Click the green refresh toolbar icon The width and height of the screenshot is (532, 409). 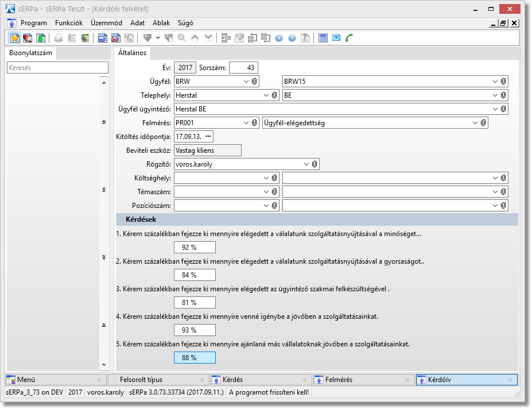tap(41, 38)
